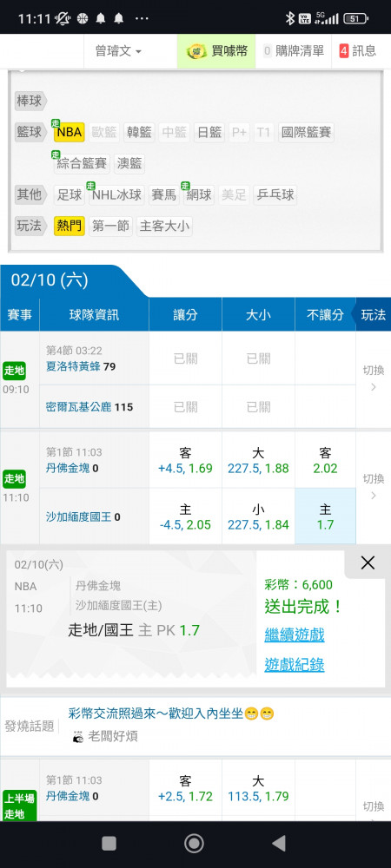
Task: Tap Android recent apps square
Action: (109, 843)
